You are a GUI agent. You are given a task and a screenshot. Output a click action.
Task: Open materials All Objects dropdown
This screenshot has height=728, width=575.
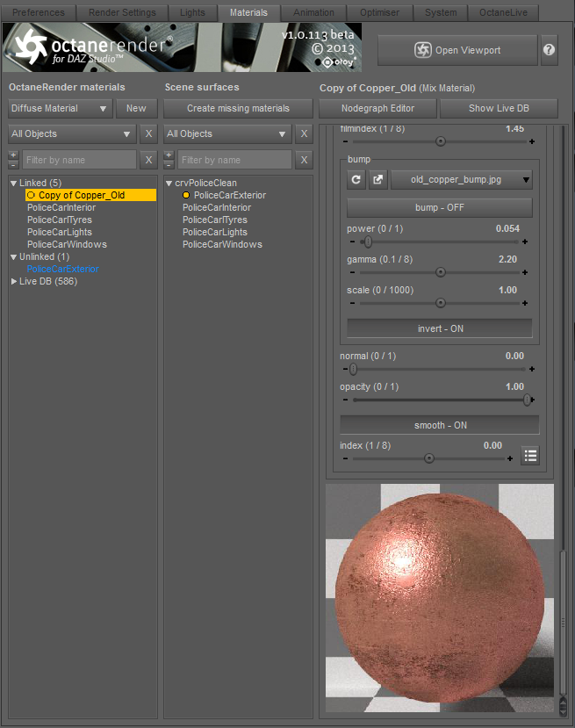click(72, 133)
